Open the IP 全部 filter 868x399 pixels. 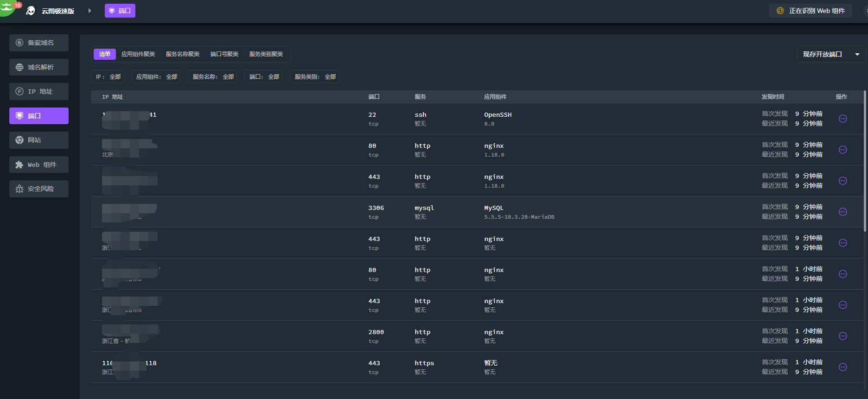click(x=108, y=76)
